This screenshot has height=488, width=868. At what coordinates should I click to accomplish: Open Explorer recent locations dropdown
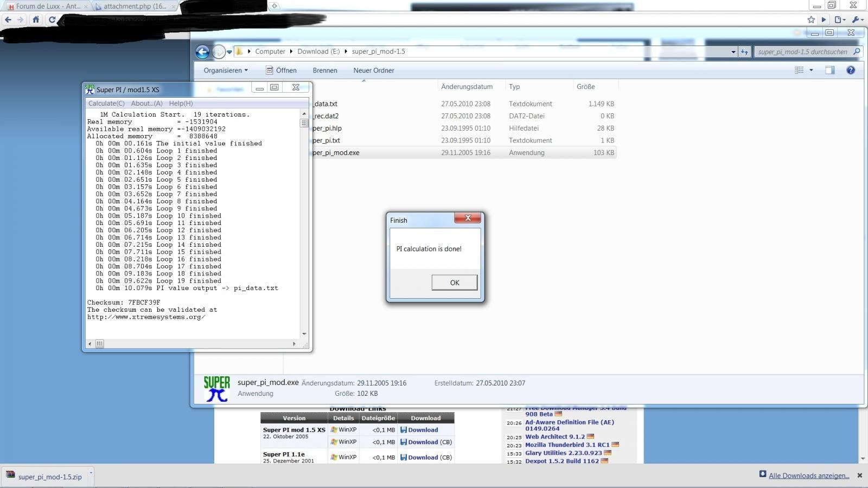(229, 52)
